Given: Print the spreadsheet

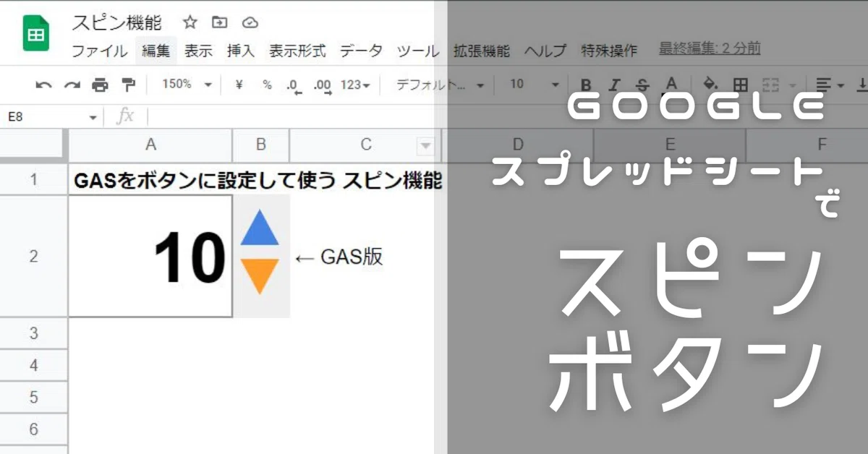Looking at the screenshot, I should click(x=100, y=85).
